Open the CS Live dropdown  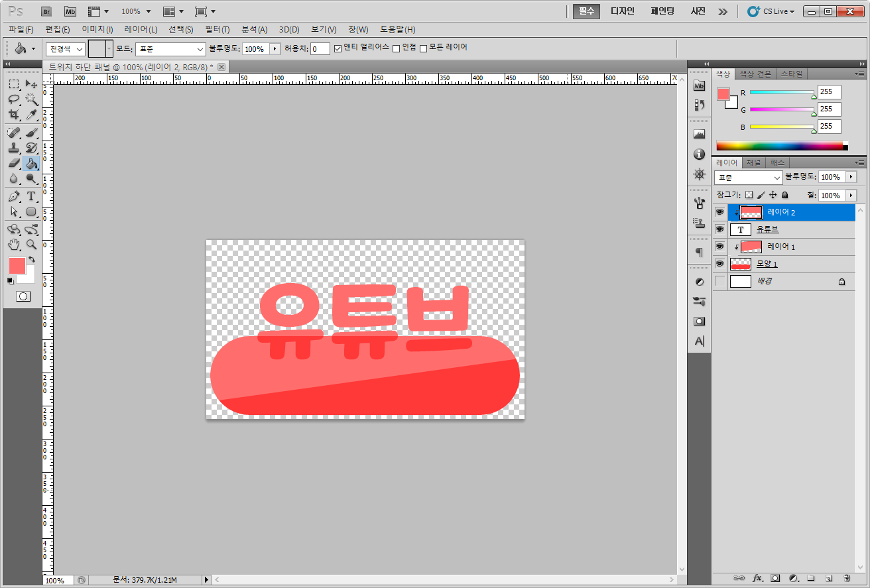point(771,11)
